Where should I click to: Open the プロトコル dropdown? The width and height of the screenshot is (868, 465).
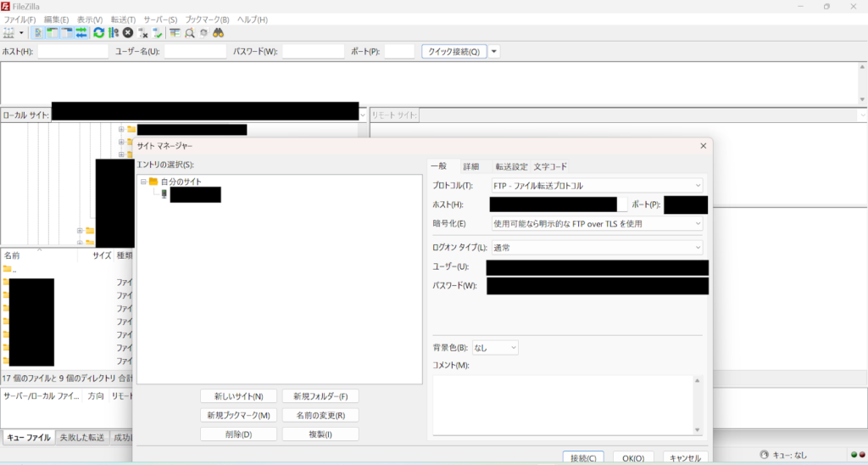point(597,185)
